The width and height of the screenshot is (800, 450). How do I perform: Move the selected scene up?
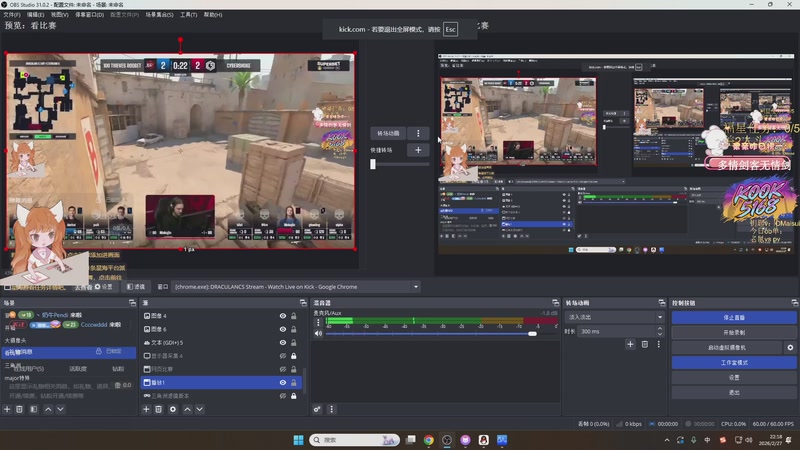[x=48, y=409]
